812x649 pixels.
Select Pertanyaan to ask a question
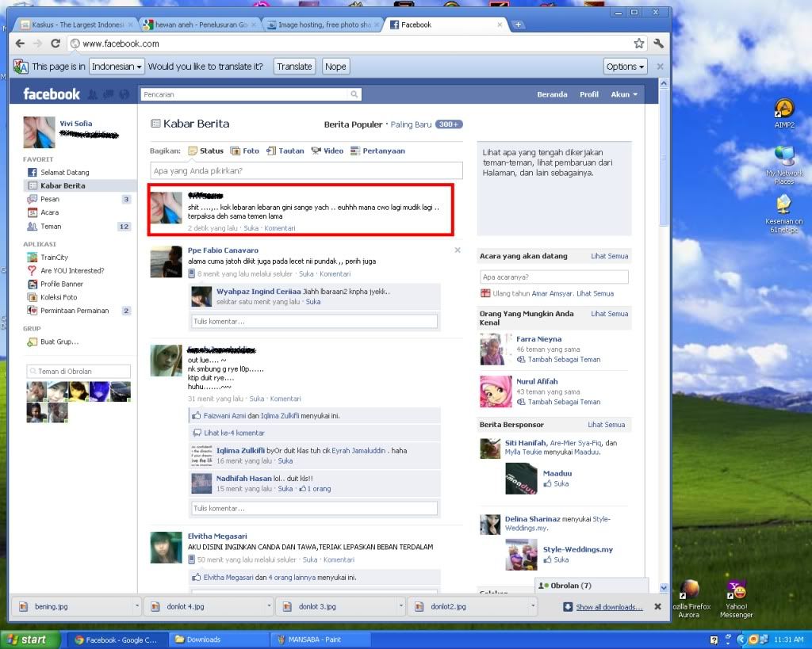click(x=377, y=151)
